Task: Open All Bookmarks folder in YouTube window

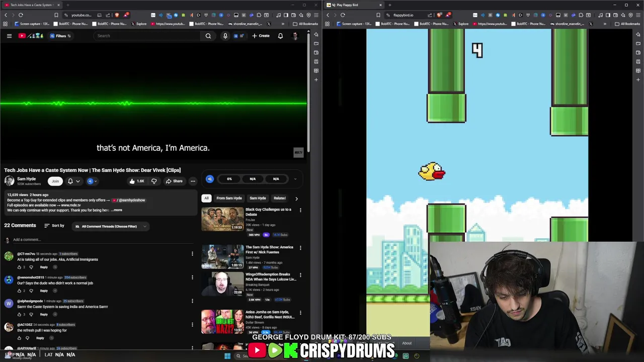Action: (x=305, y=24)
